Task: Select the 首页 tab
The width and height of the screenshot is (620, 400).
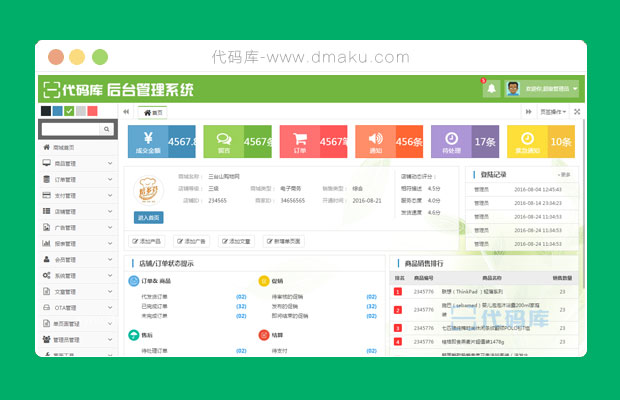Action: tap(153, 113)
